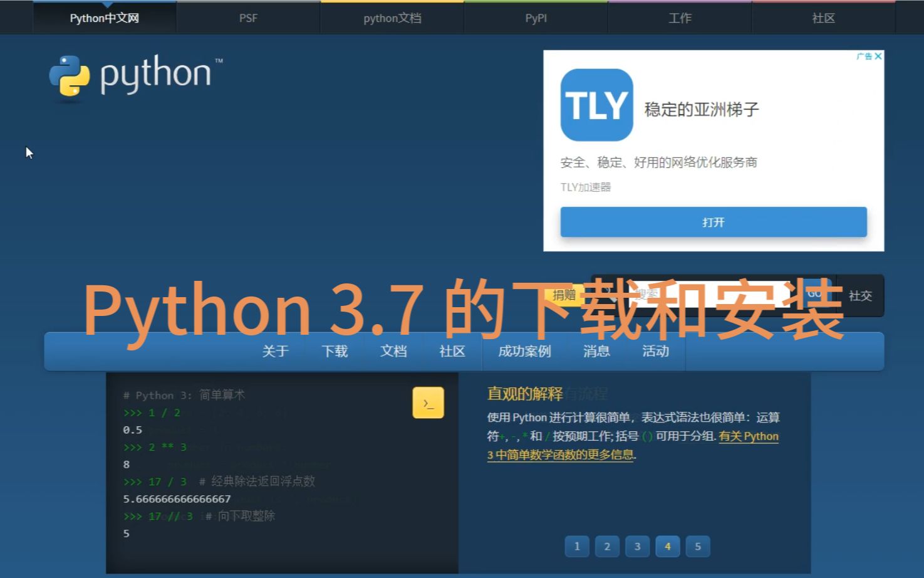Open the ad info 广告 marker

coord(864,56)
